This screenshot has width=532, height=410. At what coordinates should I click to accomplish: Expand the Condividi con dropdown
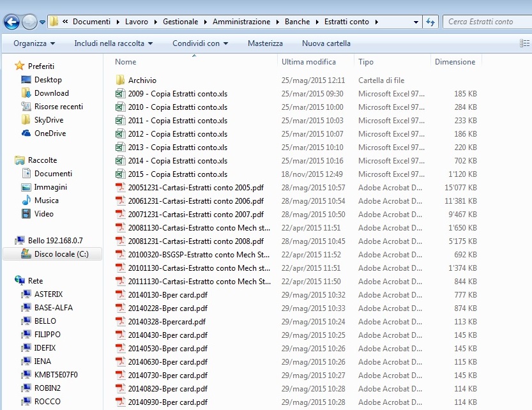point(201,43)
